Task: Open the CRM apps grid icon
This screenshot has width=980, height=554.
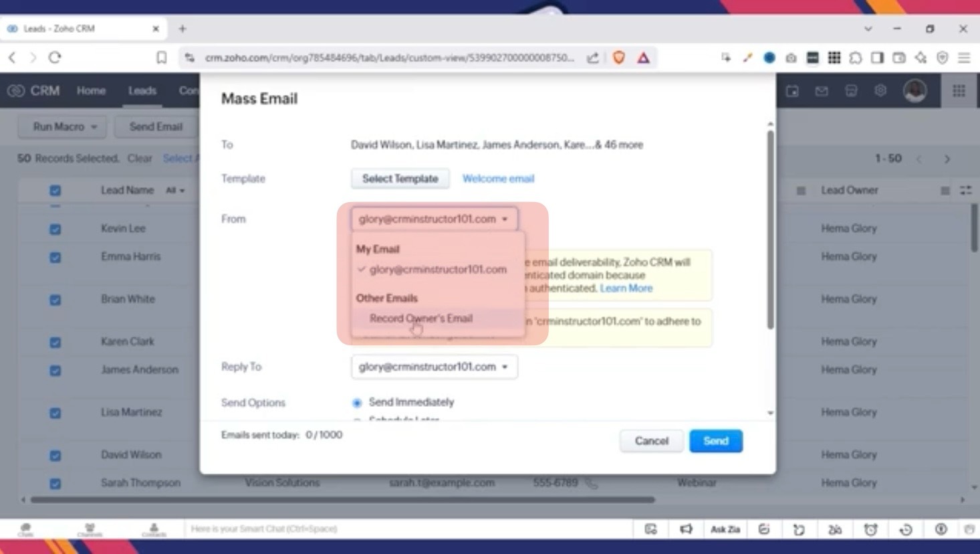Action: click(959, 91)
